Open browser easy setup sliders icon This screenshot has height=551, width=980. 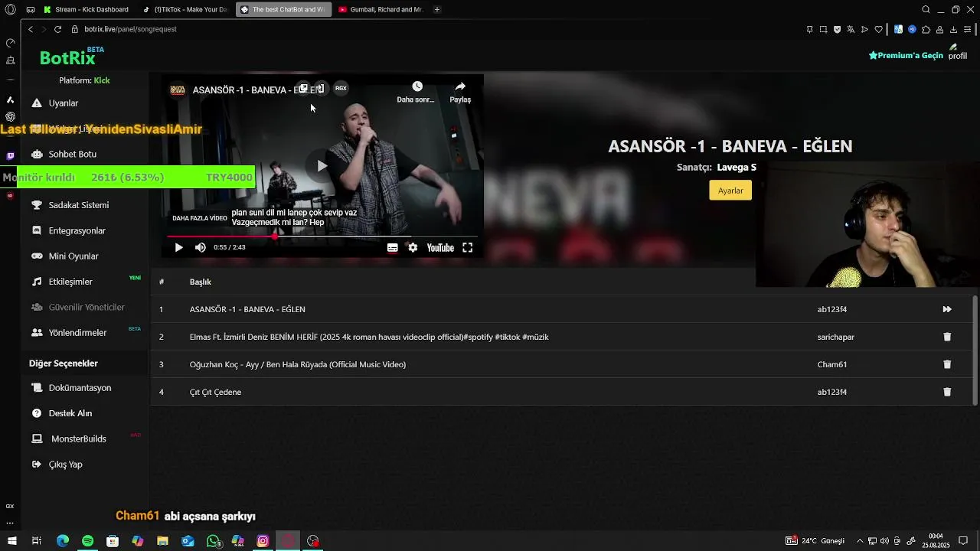[x=968, y=29]
